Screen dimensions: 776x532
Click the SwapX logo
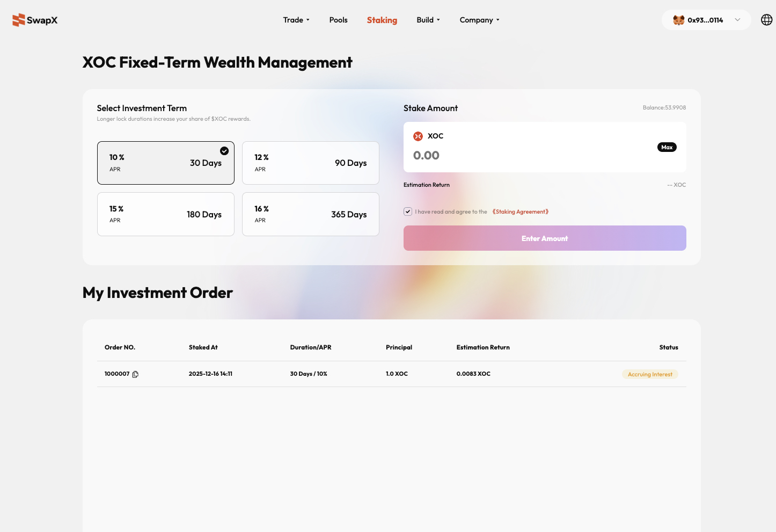(35, 20)
